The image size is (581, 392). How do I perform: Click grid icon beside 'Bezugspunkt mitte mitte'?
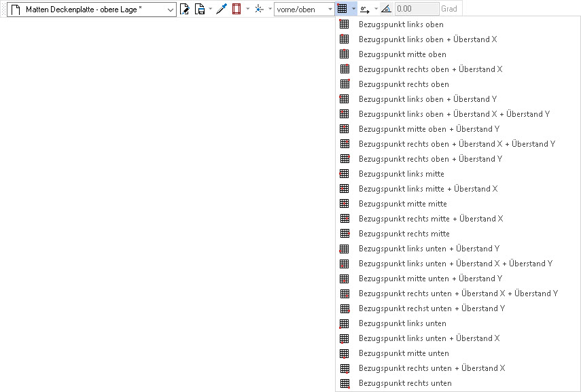[345, 204]
